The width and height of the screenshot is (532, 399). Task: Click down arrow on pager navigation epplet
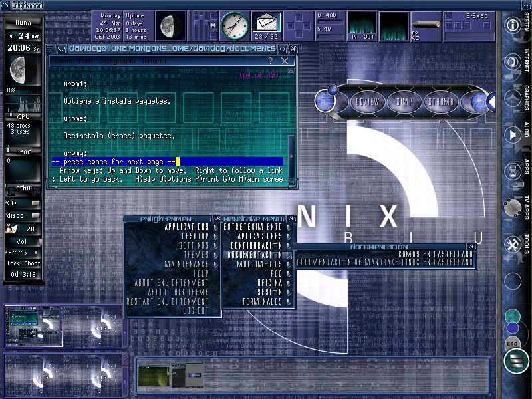298,34
